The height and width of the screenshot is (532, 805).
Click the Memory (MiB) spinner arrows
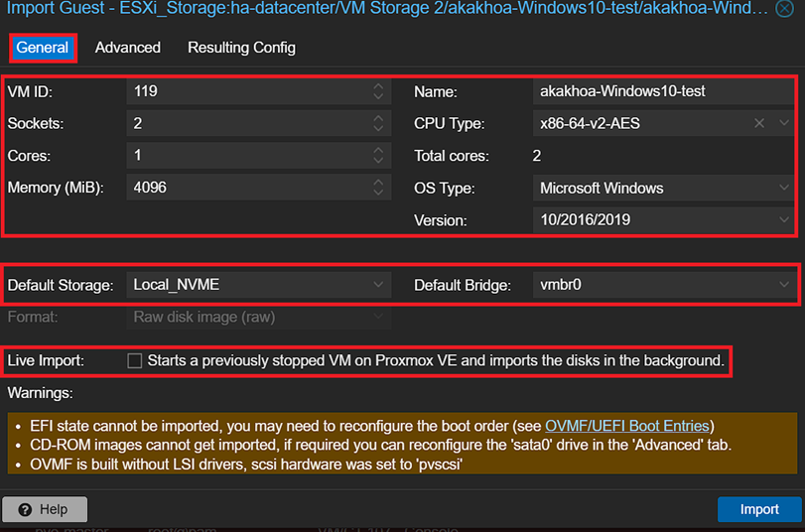tap(378, 188)
